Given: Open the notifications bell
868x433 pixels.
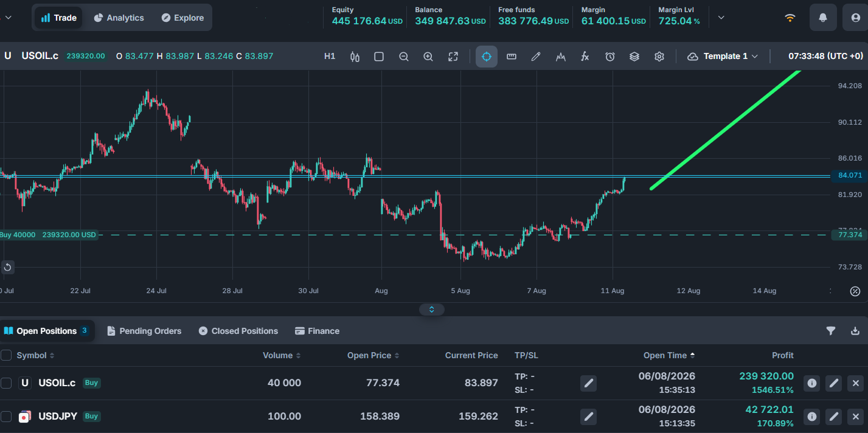Looking at the screenshot, I should tap(823, 18).
